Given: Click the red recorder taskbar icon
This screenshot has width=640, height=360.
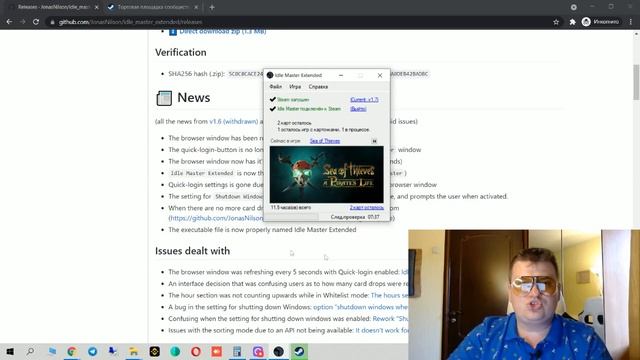Looking at the screenshot, I should pos(216,351).
